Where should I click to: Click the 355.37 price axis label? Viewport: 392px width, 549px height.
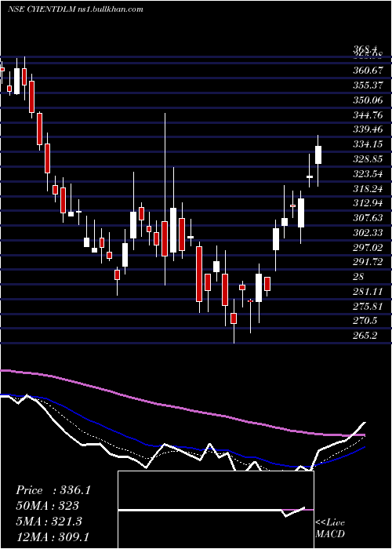[x=368, y=85]
